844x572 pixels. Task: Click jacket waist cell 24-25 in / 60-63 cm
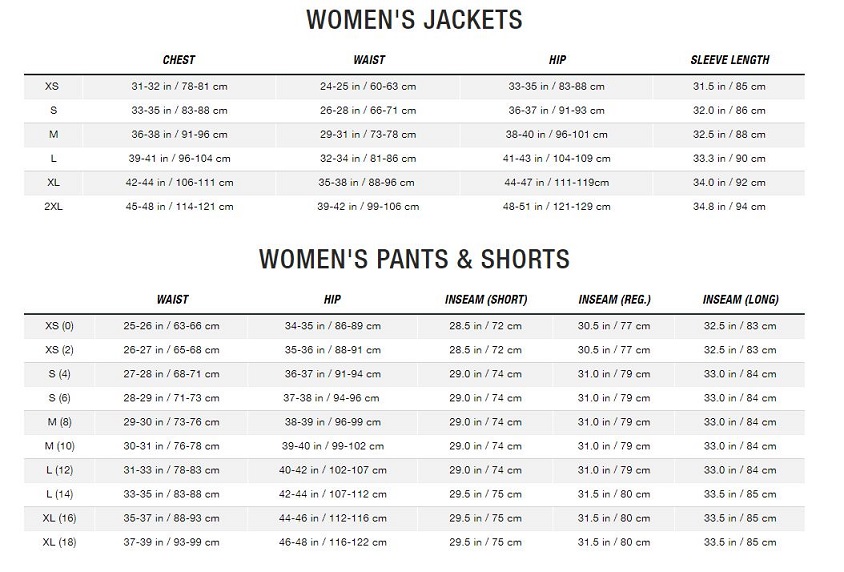368,87
